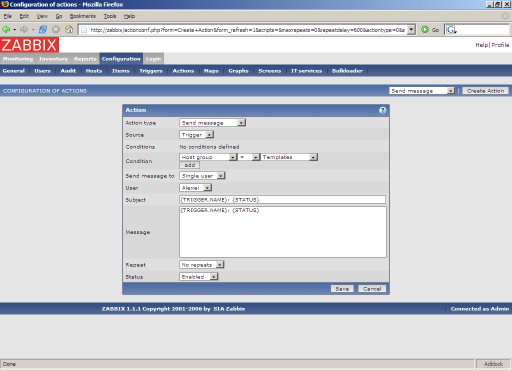
Task: Open the Triggers submenu link
Action: point(151,71)
